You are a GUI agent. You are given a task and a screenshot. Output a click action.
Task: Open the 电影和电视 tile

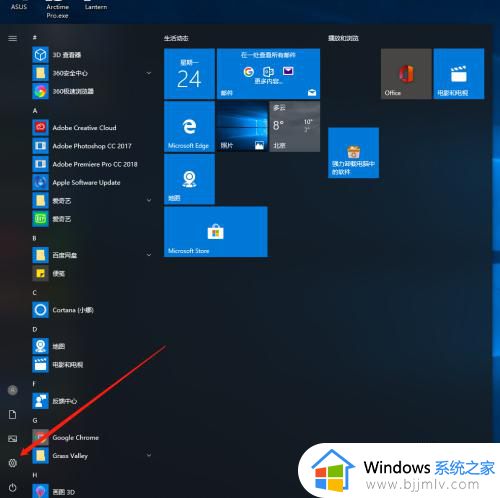(459, 74)
